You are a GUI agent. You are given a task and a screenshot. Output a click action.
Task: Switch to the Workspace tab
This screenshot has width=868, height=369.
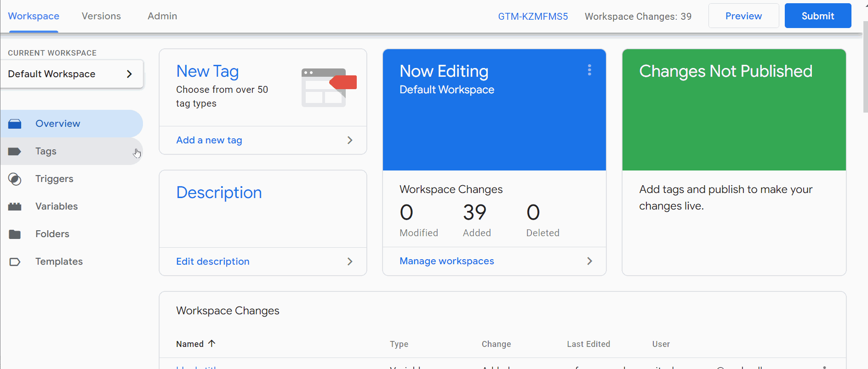pos(34,16)
